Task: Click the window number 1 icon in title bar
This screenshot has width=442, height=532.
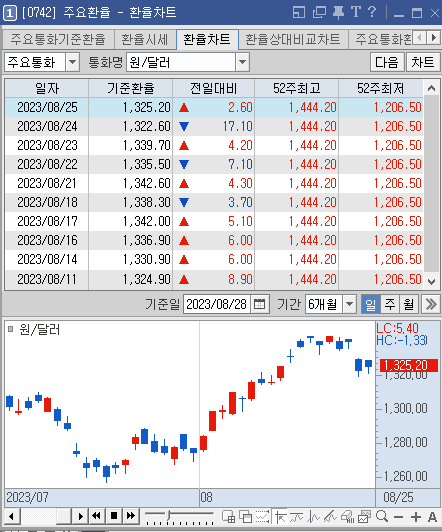Action: (x=10, y=13)
